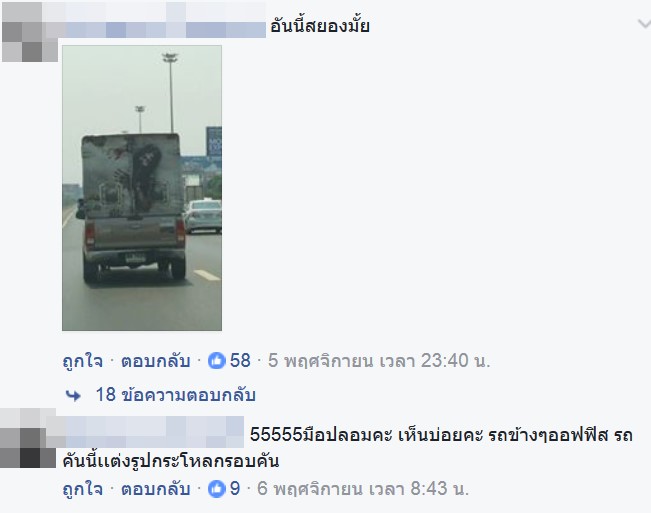651x513 pixels.
Task: View the 9 likes count
Action: click(235, 489)
